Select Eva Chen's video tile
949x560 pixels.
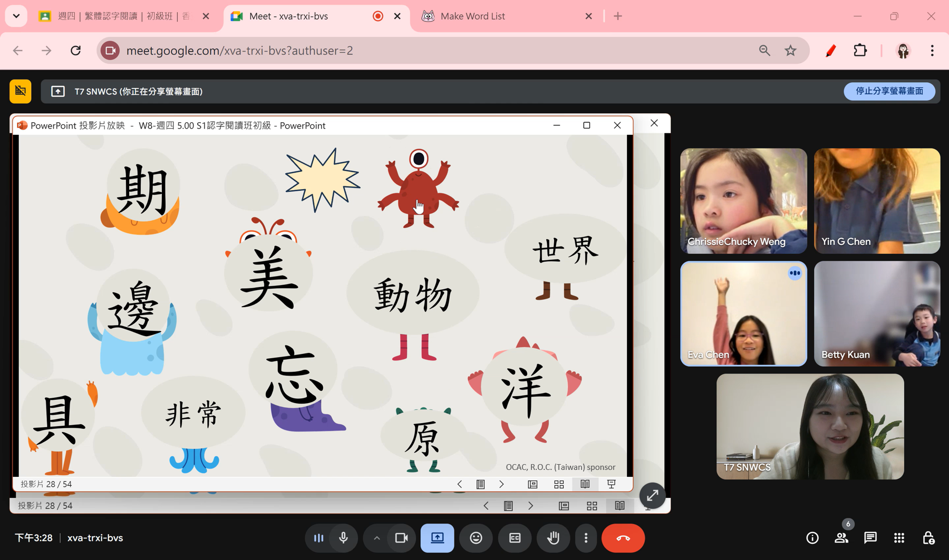[743, 314]
